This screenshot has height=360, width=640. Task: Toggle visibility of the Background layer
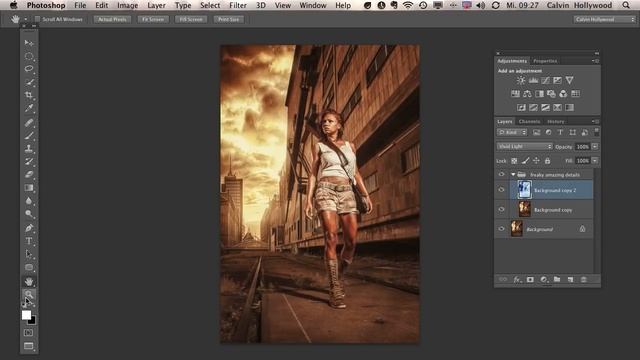point(501,229)
